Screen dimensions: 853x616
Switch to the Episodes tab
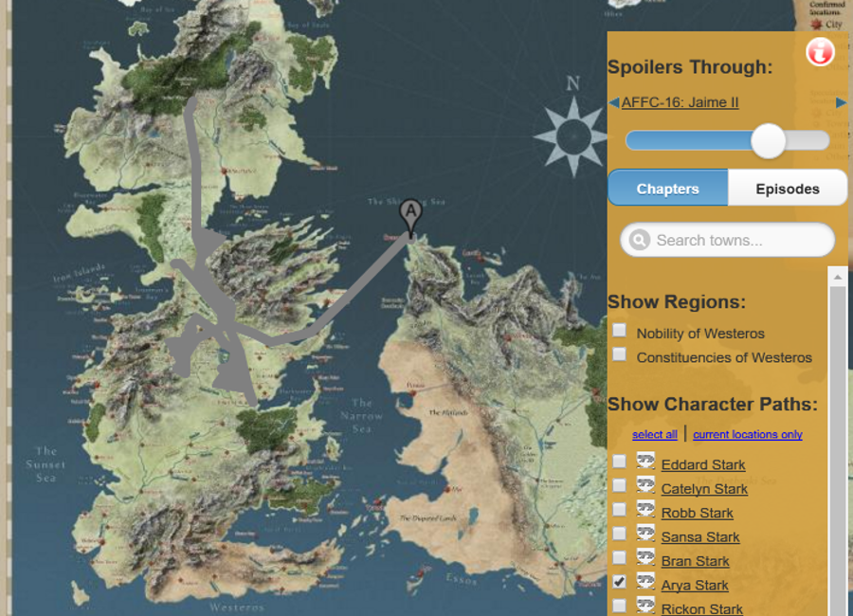click(788, 189)
